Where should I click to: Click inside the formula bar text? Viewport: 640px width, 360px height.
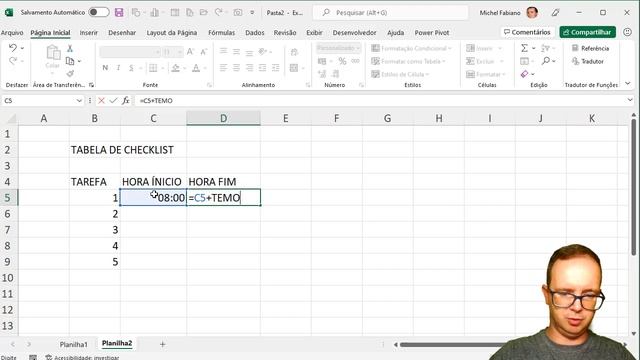(x=156, y=100)
